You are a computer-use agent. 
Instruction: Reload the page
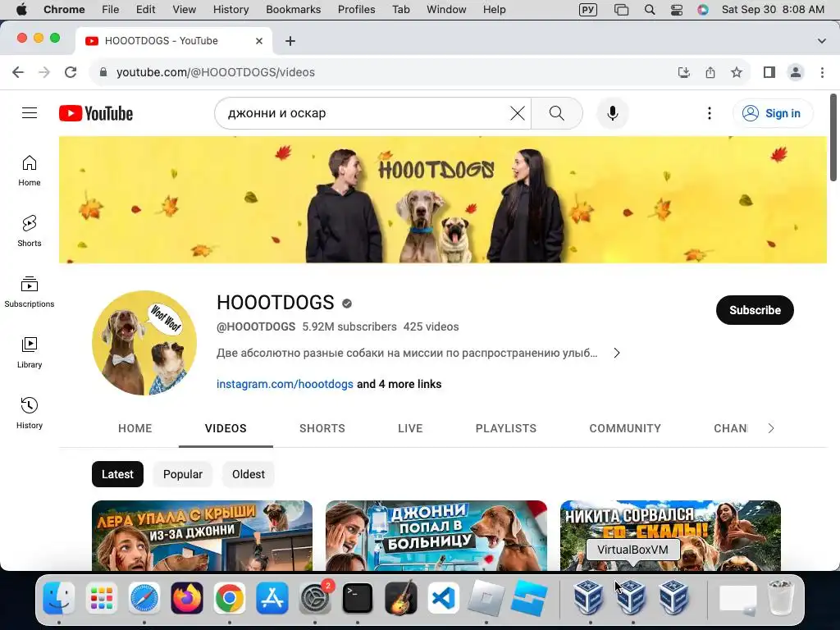pyautogui.click(x=71, y=72)
